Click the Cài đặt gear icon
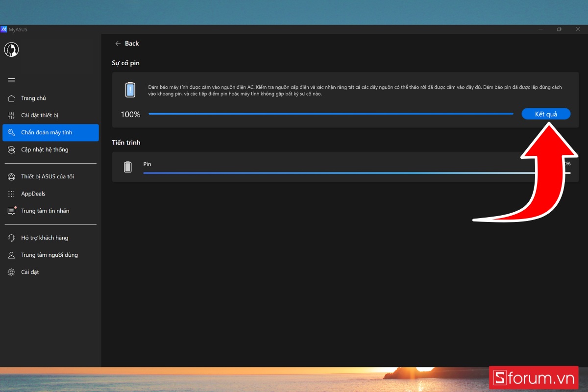Image resolution: width=588 pixels, height=392 pixels. coord(11,272)
